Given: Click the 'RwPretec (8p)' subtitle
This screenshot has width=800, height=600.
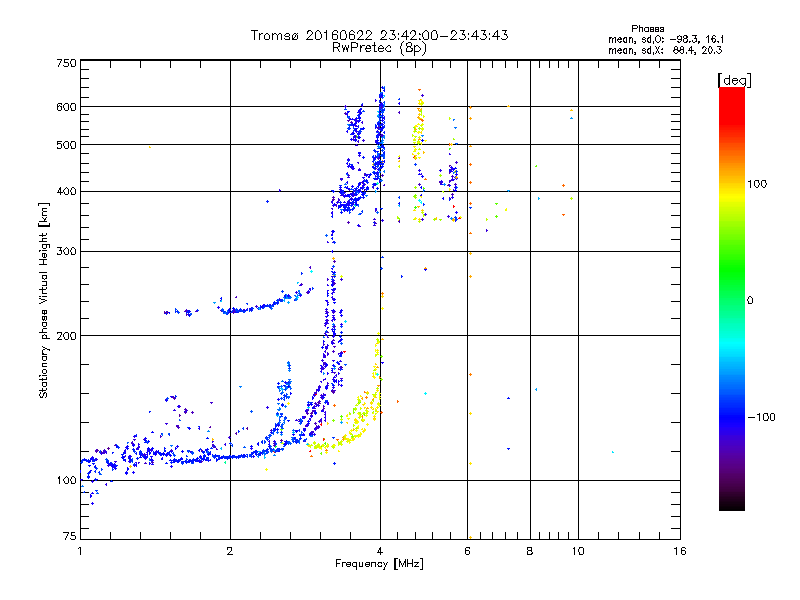Looking at the screenshot, I should (x=379, y=48).
